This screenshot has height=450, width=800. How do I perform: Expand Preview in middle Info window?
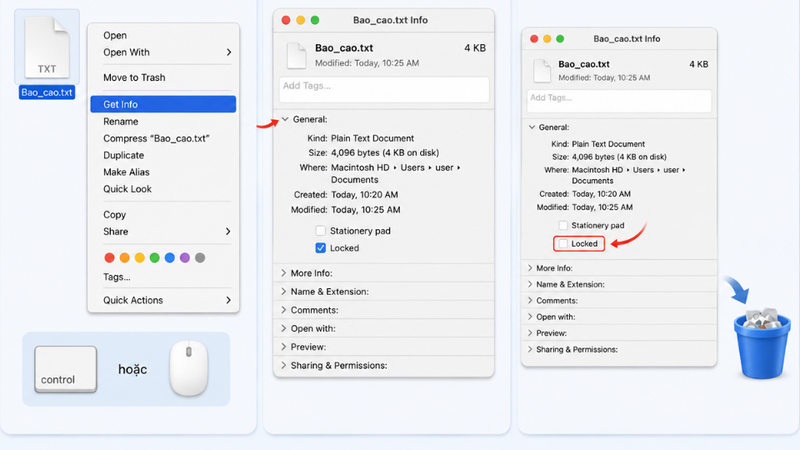click(284, 346)
